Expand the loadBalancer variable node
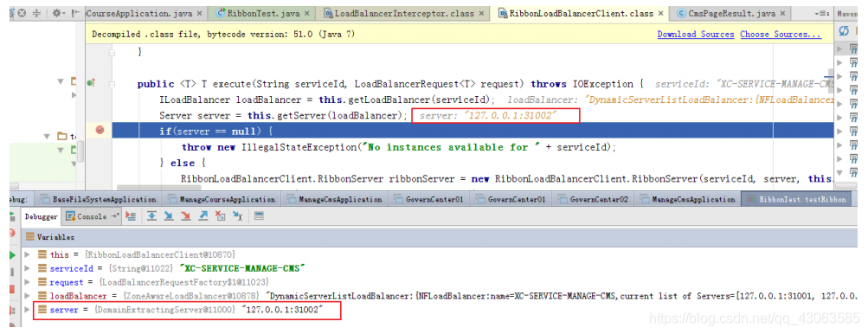The width and height of the screenshot is (868, 334). pyautogui.click(x=27, y=296)
